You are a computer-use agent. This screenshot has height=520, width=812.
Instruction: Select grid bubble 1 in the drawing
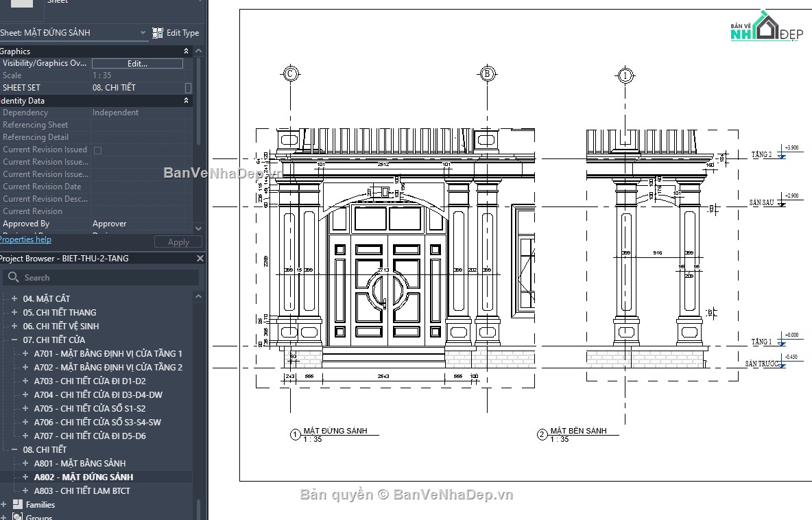tap(625, 75)
